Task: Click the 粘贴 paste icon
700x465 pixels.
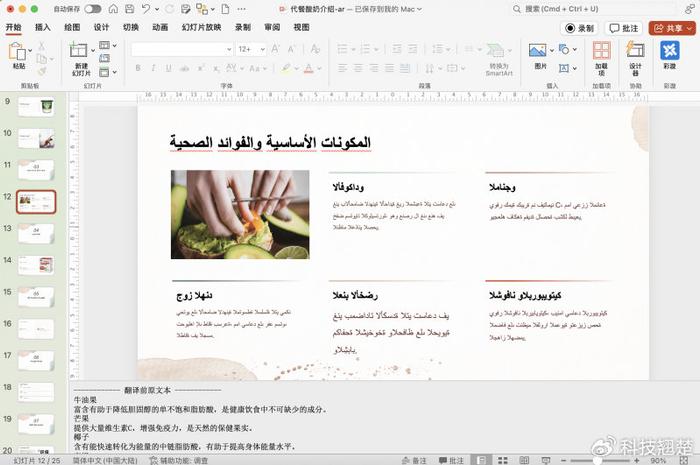Action: tap(17, 51)
